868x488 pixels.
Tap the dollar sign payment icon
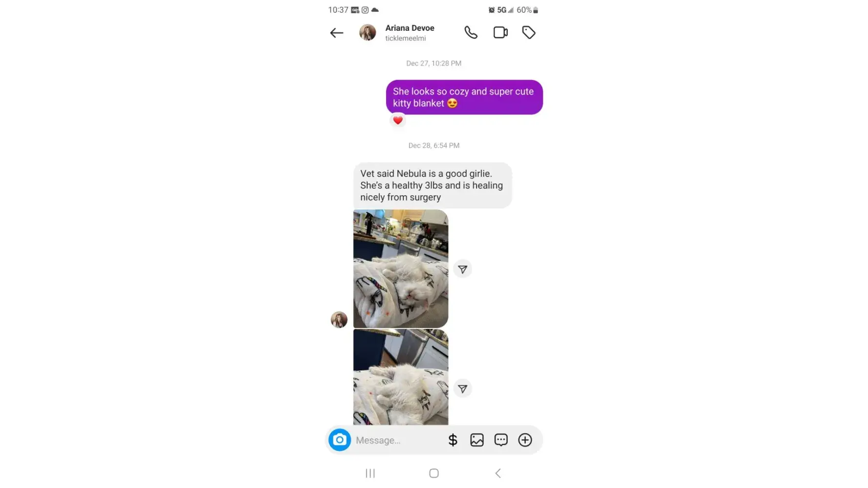pos(453,440)
